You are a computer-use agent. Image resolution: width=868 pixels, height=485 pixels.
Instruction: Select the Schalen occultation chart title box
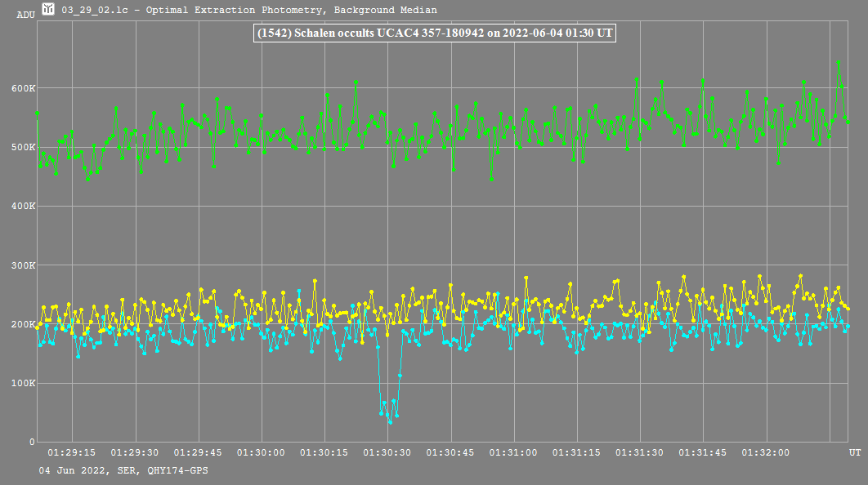(x=434, y=33)
